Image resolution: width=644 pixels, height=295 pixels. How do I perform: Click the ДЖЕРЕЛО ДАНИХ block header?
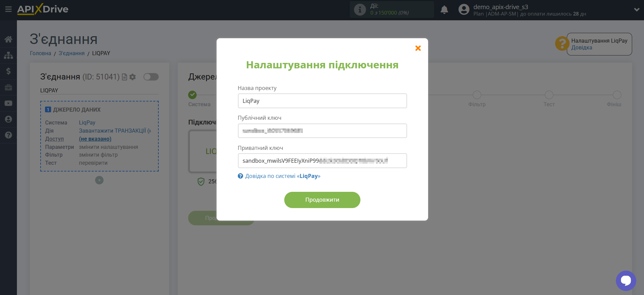[76, 110]
